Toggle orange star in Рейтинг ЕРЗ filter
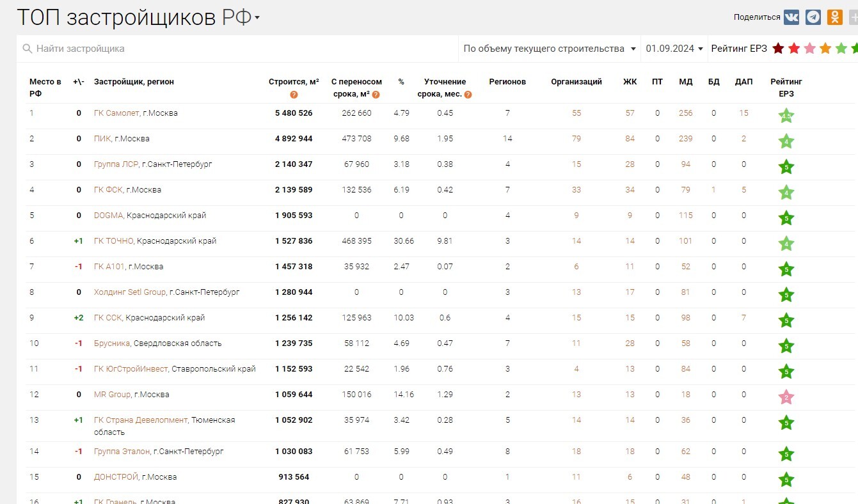 [825, 48]
